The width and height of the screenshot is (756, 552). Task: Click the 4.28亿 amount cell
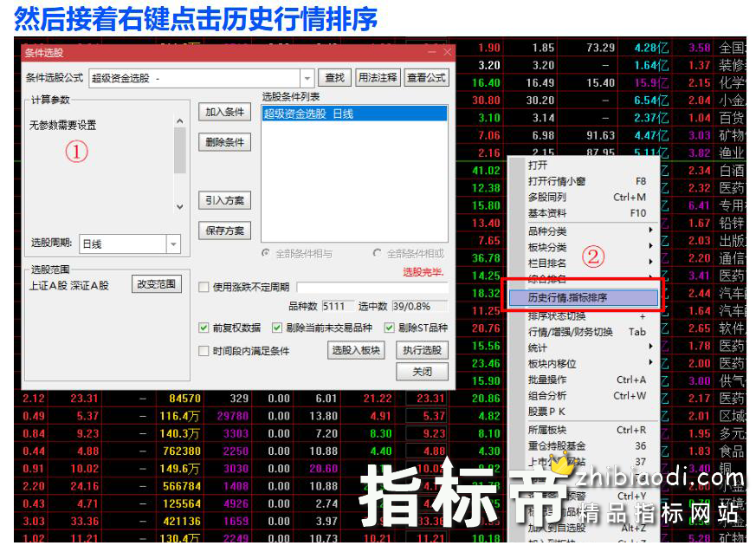(x=651, y=48)
